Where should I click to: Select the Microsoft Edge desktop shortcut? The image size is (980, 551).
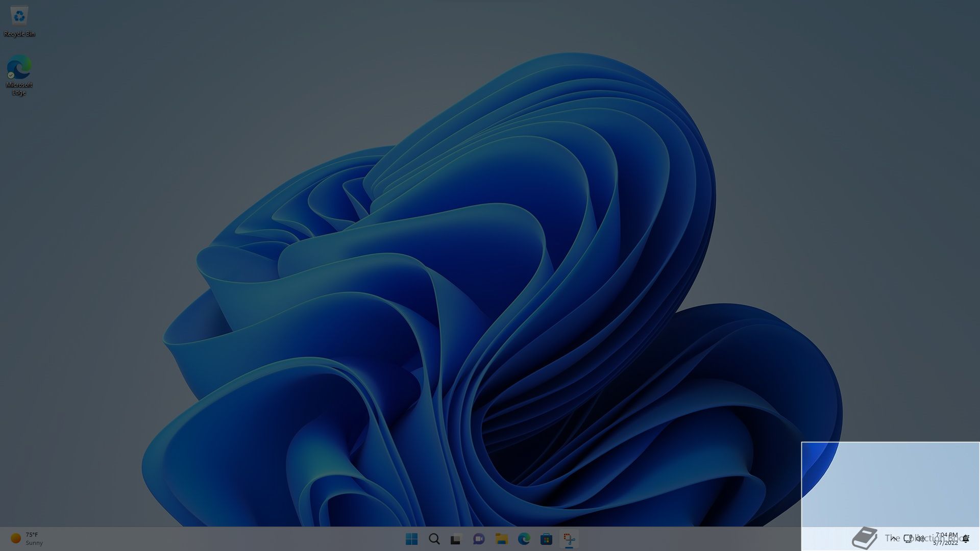tap(19, 75)
